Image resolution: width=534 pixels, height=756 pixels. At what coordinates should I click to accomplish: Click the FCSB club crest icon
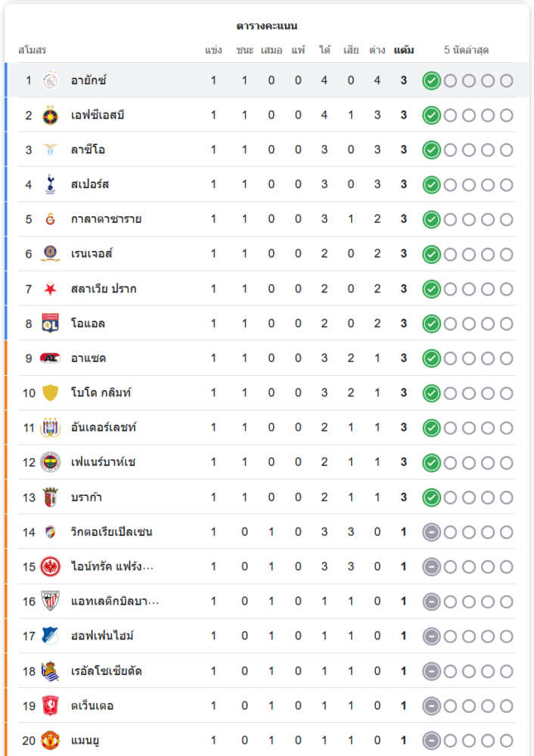click(x=51, y=115)
